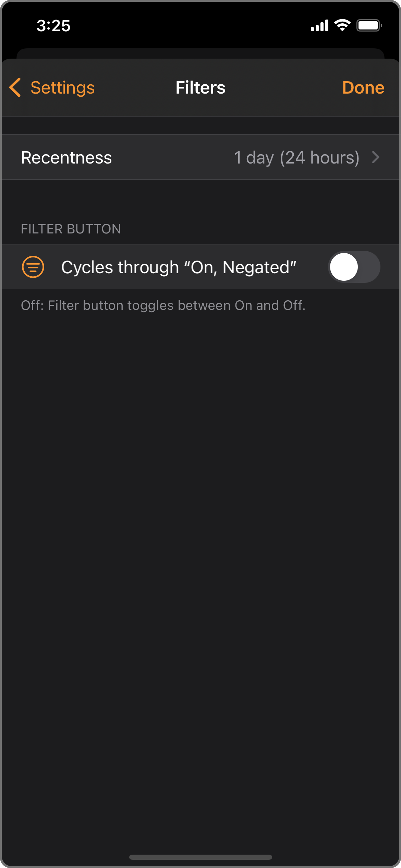Go back to Settings via its label
The image size is (401, 868).
tap(62, 88)
